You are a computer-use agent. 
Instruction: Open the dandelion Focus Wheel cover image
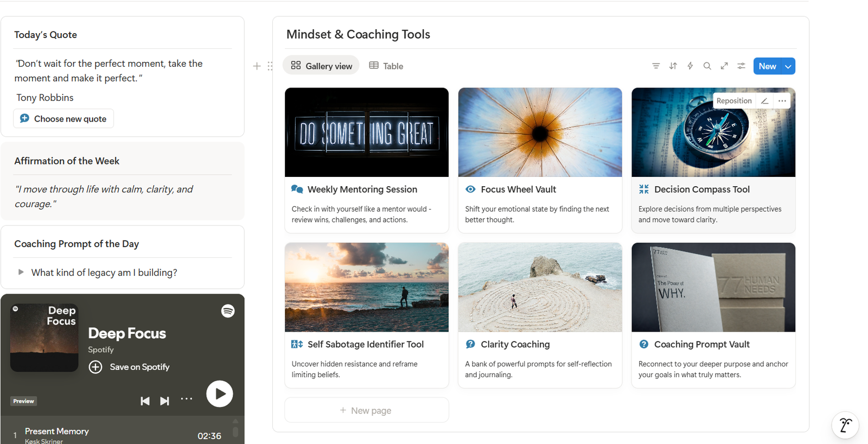click(540, 132)
